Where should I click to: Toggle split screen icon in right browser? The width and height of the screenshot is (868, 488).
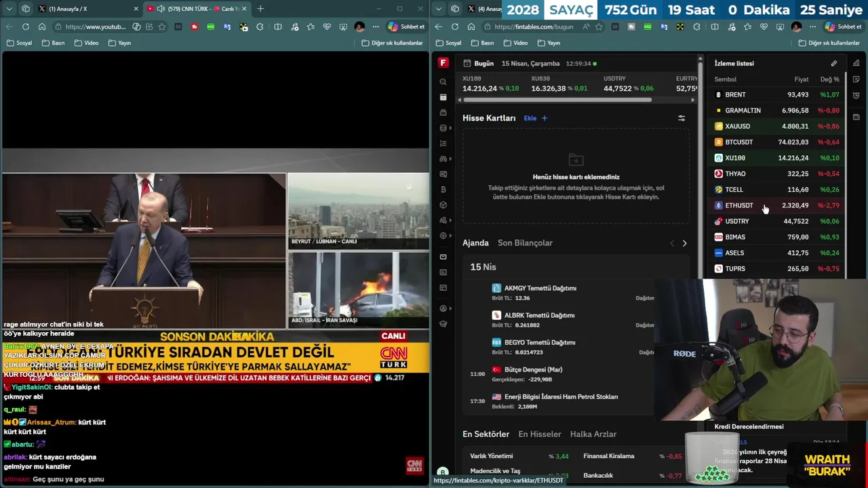click(x=715, y=26)
